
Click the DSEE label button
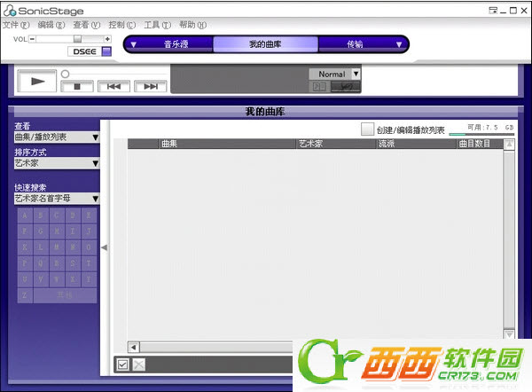point(84,51)
